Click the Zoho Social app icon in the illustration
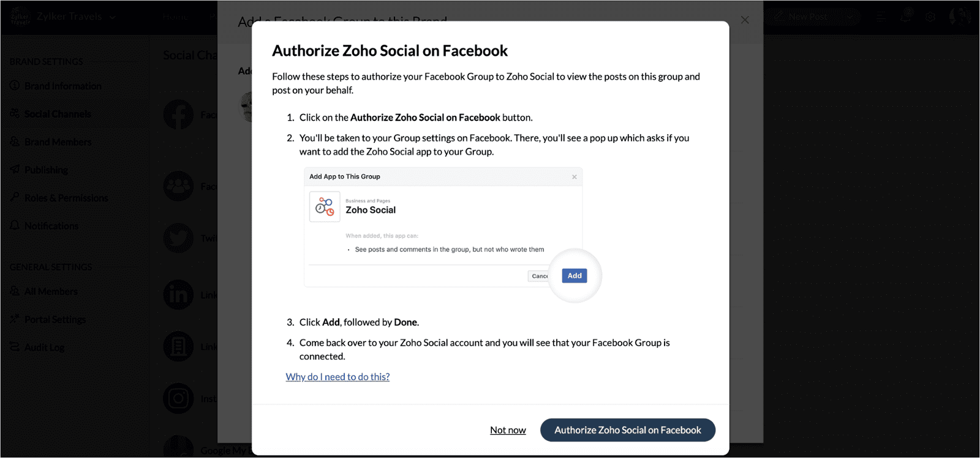The width and height of the screenshot is (980, 458). [325, 207]
